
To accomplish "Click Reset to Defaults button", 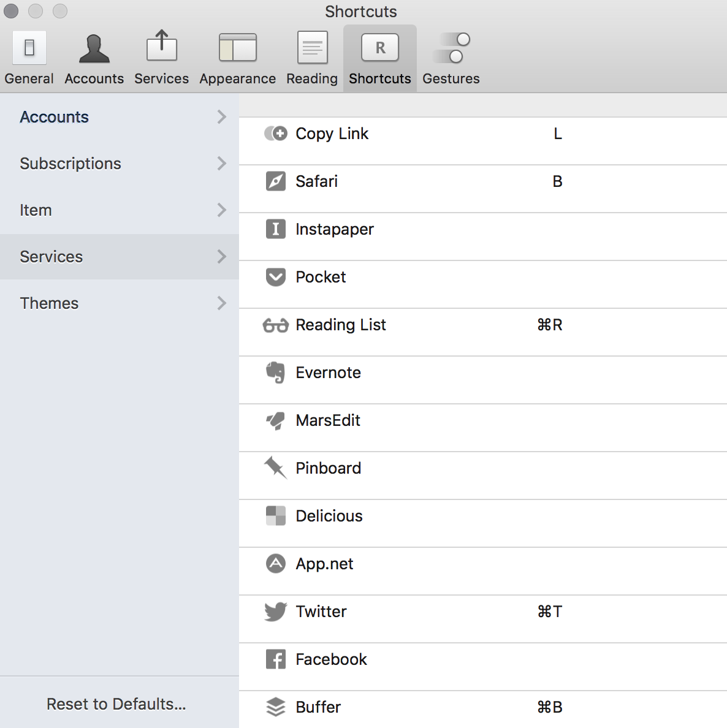I will coord(116,704).
